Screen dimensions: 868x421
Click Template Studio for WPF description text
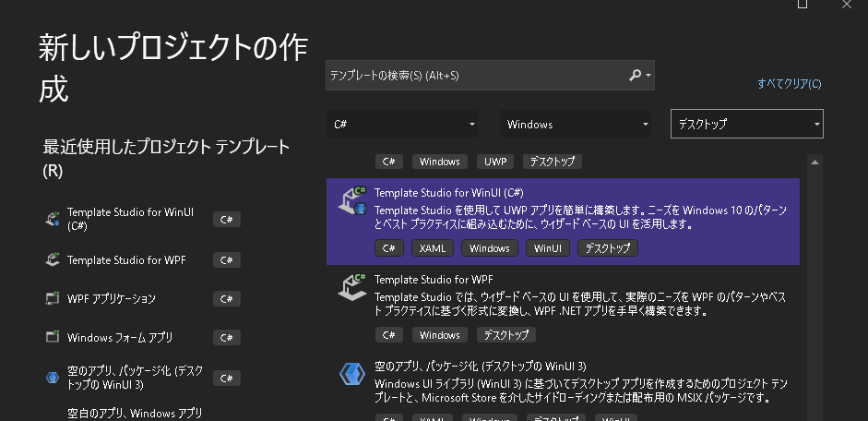(x=580, y=304)
